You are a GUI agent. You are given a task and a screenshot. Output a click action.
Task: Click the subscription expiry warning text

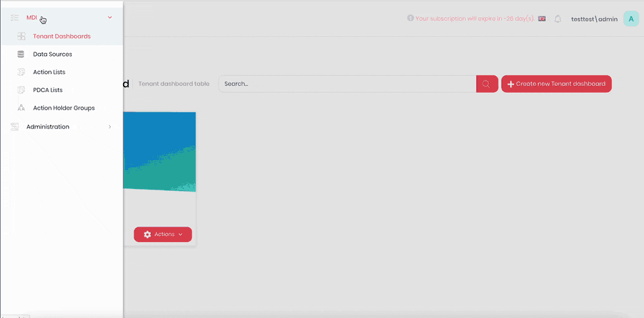click(x=475, y=19)
